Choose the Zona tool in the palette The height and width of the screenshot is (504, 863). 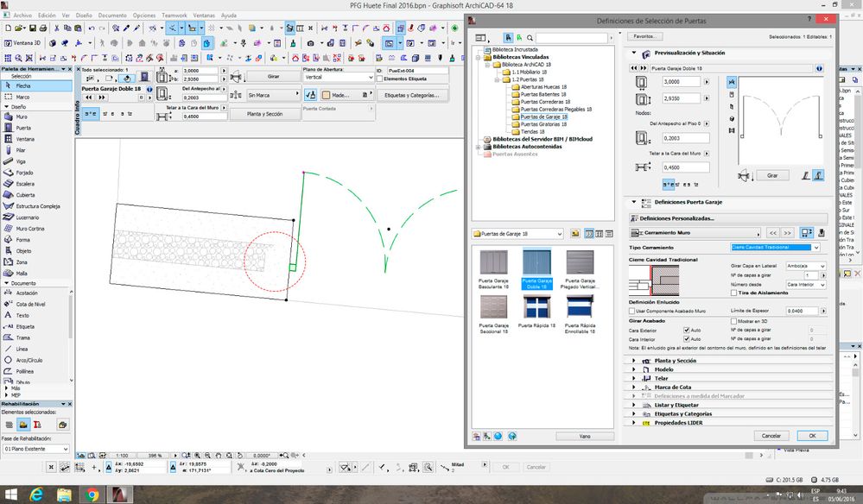tap(21, 261)
